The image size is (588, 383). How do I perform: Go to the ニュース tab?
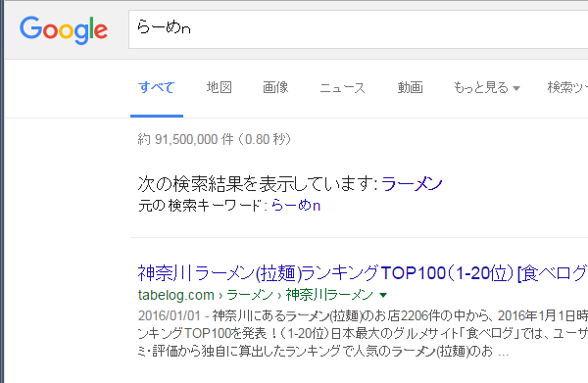click(x=342, y=88)
